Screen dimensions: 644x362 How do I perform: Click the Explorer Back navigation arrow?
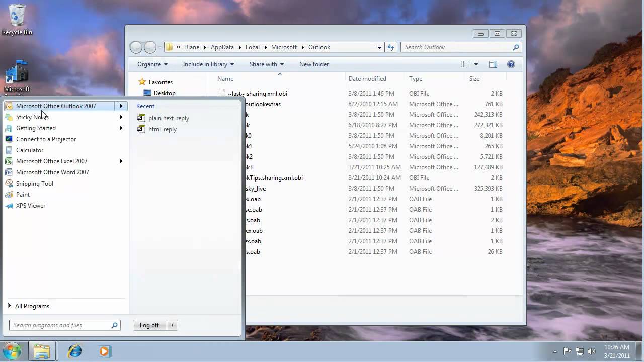(x=136, y=47)
